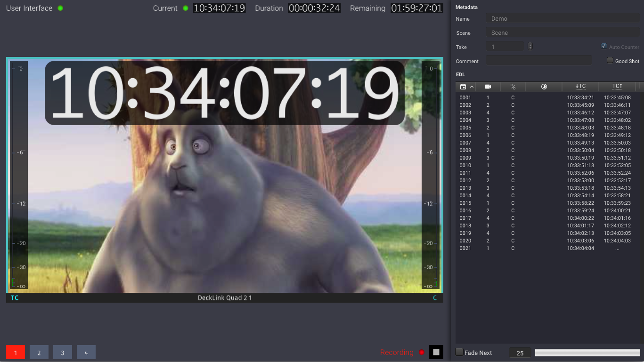
Task: Switch to camera 4 button
Action: click(86, 352)
